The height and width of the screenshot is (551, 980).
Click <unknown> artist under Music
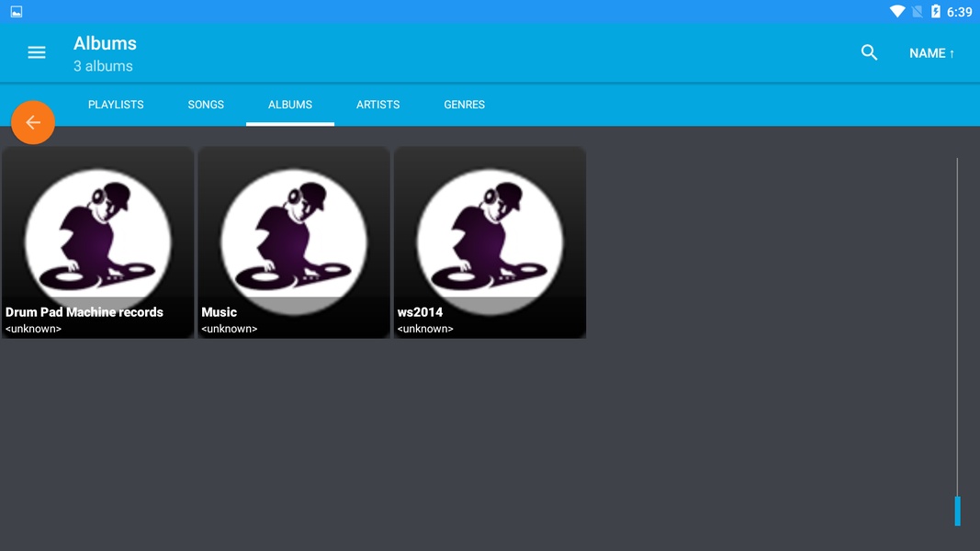[230, 329]
